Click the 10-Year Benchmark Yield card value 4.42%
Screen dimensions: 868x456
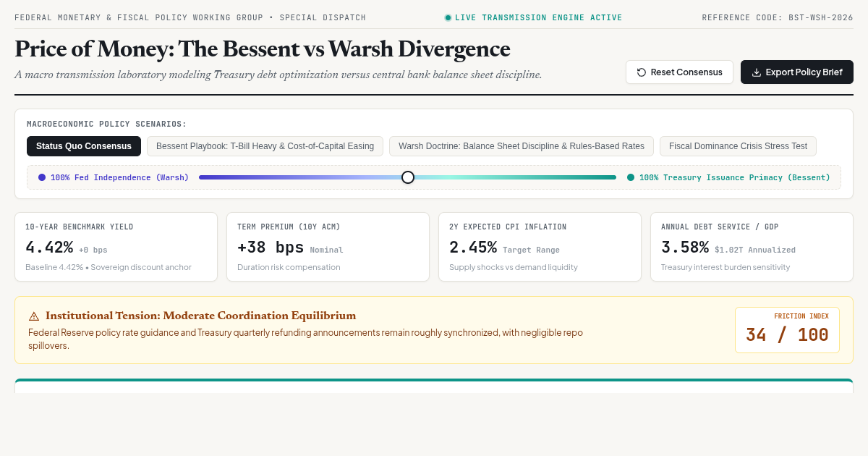pyautogui.click(x=49, y=248)
